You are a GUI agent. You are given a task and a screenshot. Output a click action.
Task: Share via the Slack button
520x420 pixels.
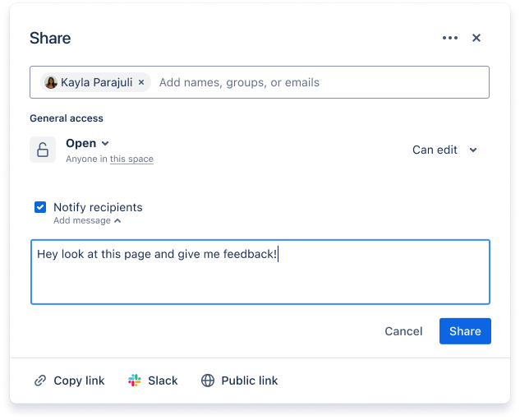click(x=153, y=381)
